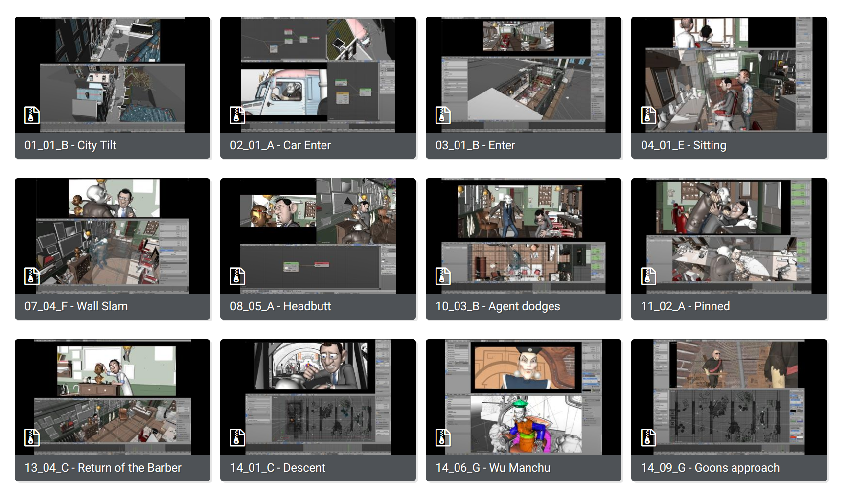Open the "01_01_B - City Tilt" title link

tap(70, 145)
